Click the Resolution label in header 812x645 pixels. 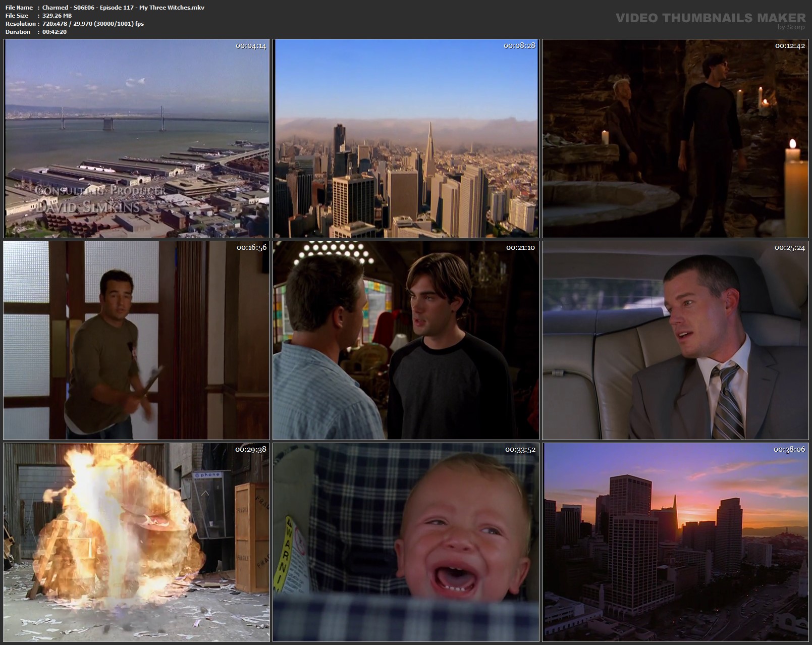pos(21,24)
